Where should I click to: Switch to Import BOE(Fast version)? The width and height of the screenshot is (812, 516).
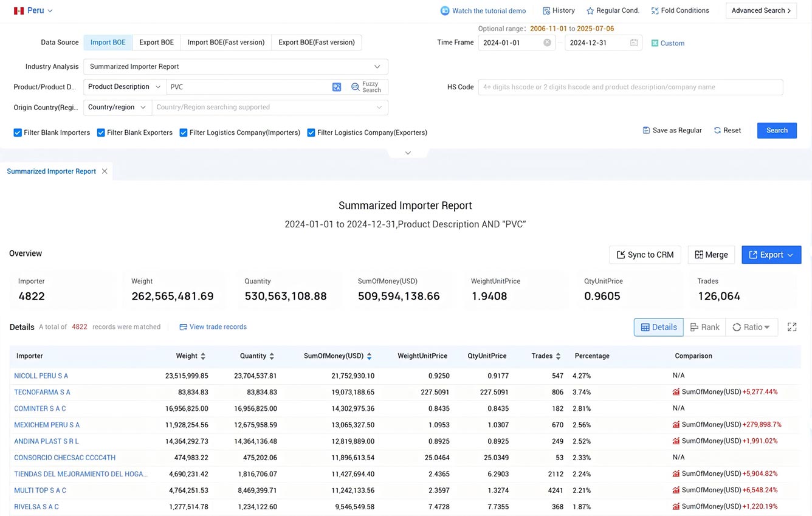coord(226,43)
